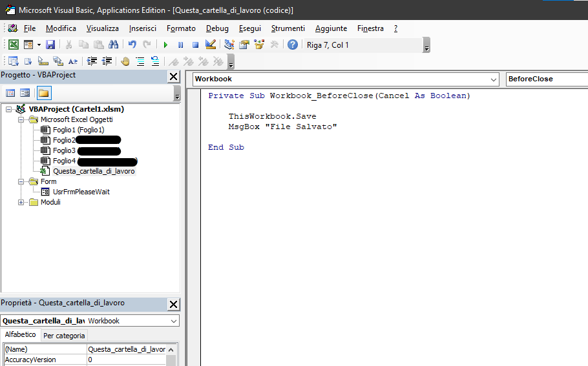Pause execution with the Break icon

point(180,45)
